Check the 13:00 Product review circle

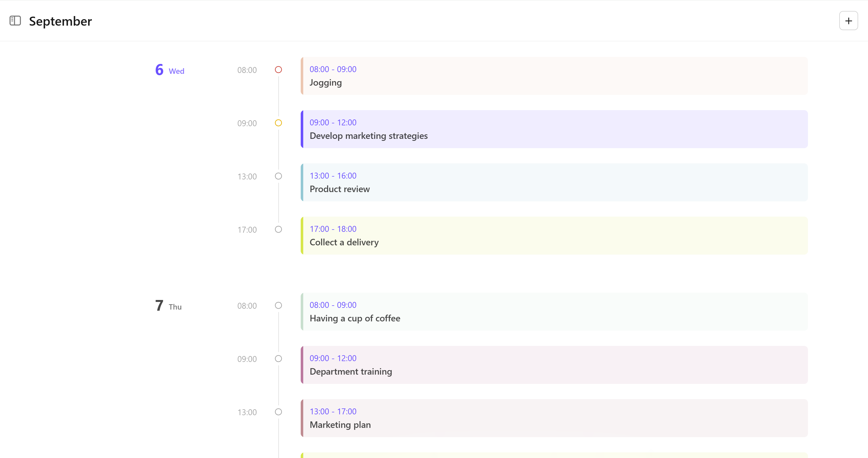pos(278,176)
